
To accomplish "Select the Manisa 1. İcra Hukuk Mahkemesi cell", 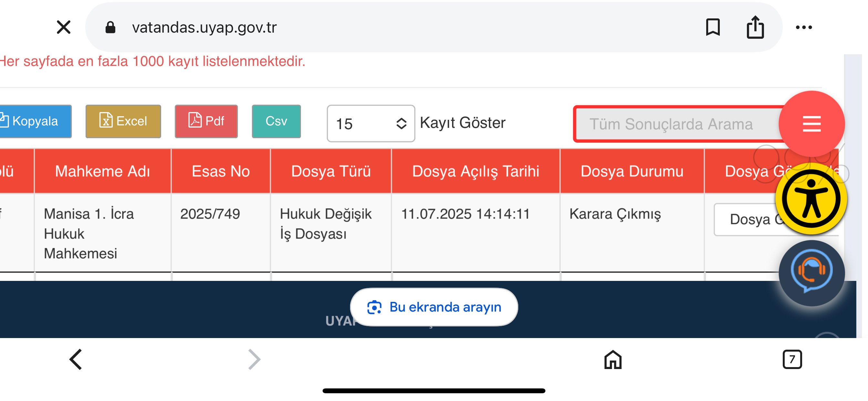I will click(x=102, y=233).
